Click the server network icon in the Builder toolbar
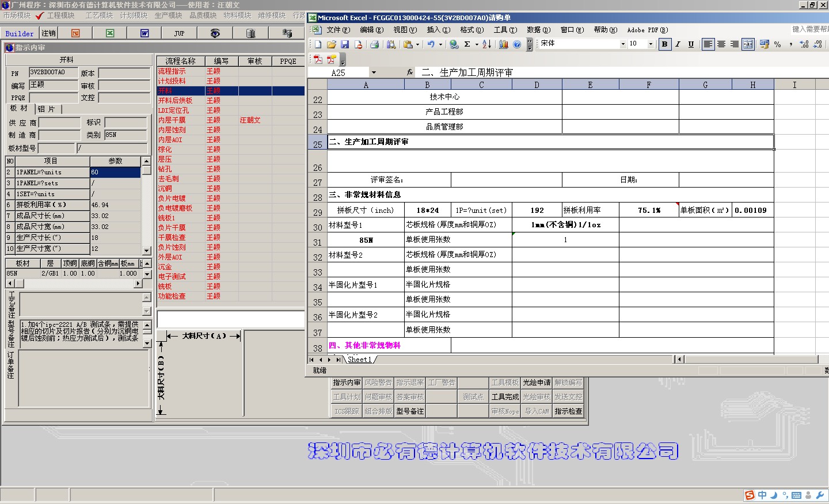Image resolution: width=829 pixels, height=504 pixels. pos(287,33)
